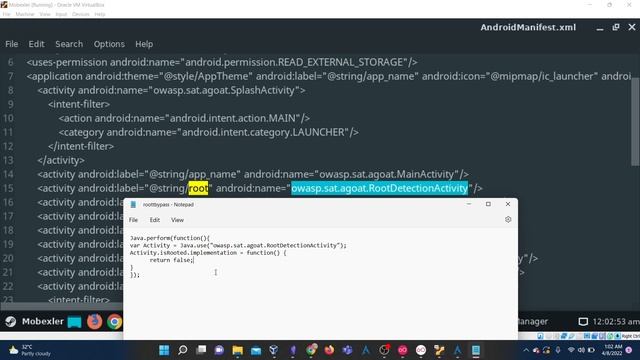The image size is (640, 360).
Task: Open the Edit menu in the XML editor
Action: 36,44
